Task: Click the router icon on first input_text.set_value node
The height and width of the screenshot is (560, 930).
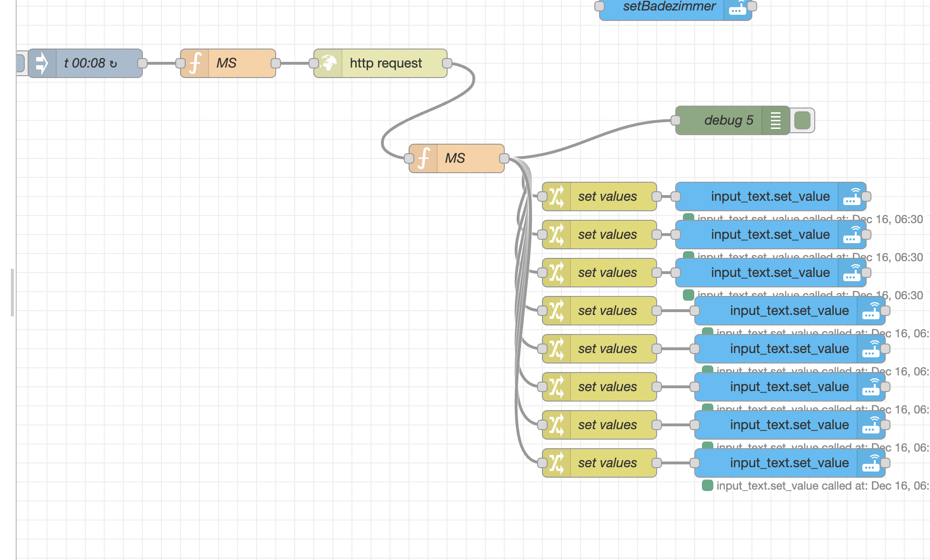Action: [x=852, y=196]
